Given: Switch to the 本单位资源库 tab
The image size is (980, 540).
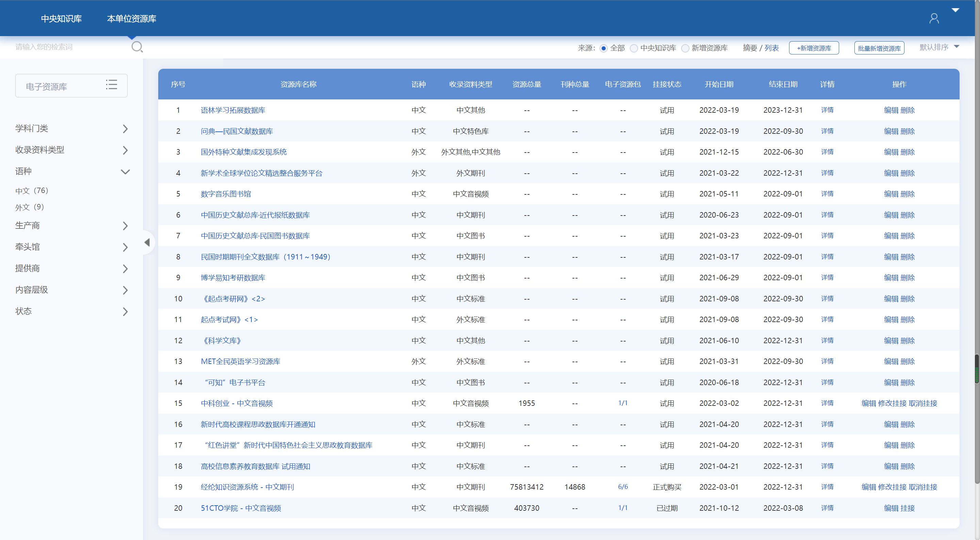Looking at the screenshot, I should click(x=132, y=19).
